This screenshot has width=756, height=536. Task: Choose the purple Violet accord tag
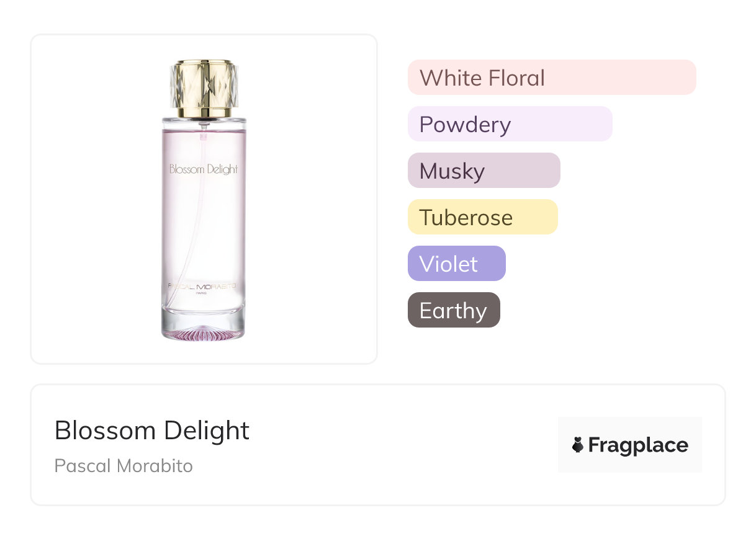(x=457, y=264)
